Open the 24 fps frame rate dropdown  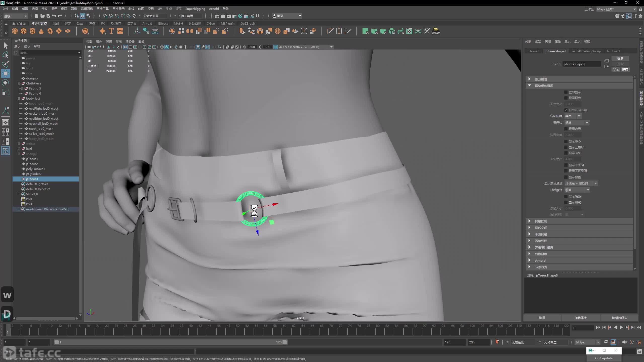[587, 342]
